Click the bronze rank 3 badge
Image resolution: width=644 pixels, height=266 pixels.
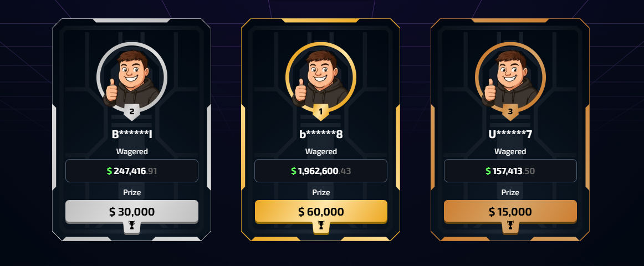click(x=510, y=112)
